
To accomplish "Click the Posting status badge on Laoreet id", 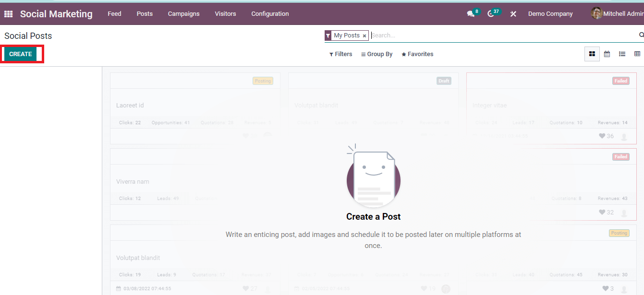I will pos(263,81).
